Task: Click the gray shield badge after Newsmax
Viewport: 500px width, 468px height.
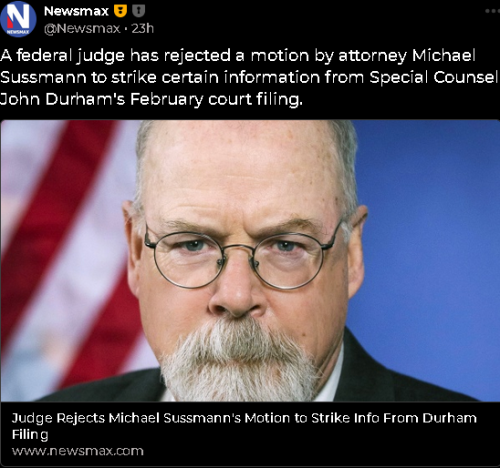Action: [138, 11]
